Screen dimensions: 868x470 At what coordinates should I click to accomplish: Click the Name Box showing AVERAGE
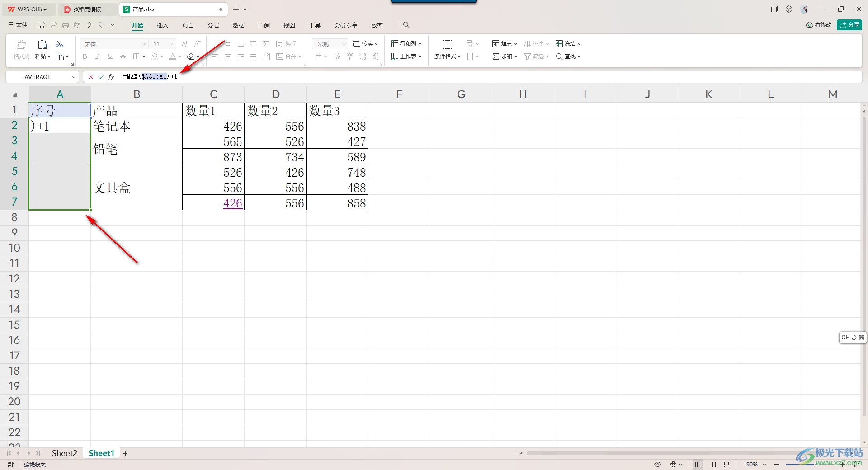click(x=42, y=77)
